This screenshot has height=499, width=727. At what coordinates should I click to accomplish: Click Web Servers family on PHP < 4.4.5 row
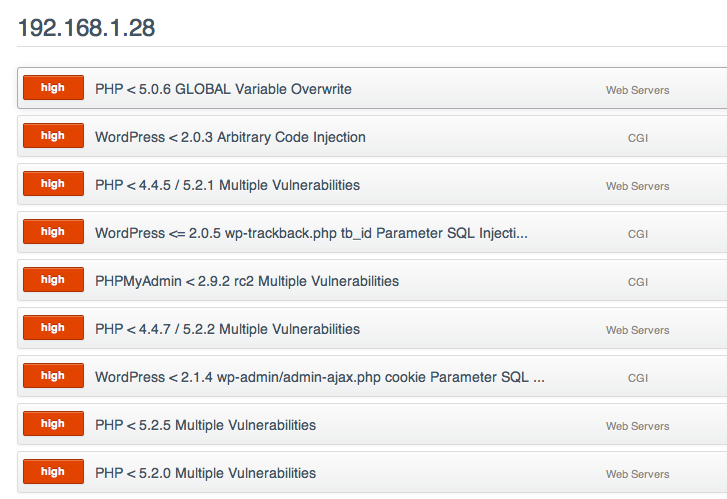638,186
